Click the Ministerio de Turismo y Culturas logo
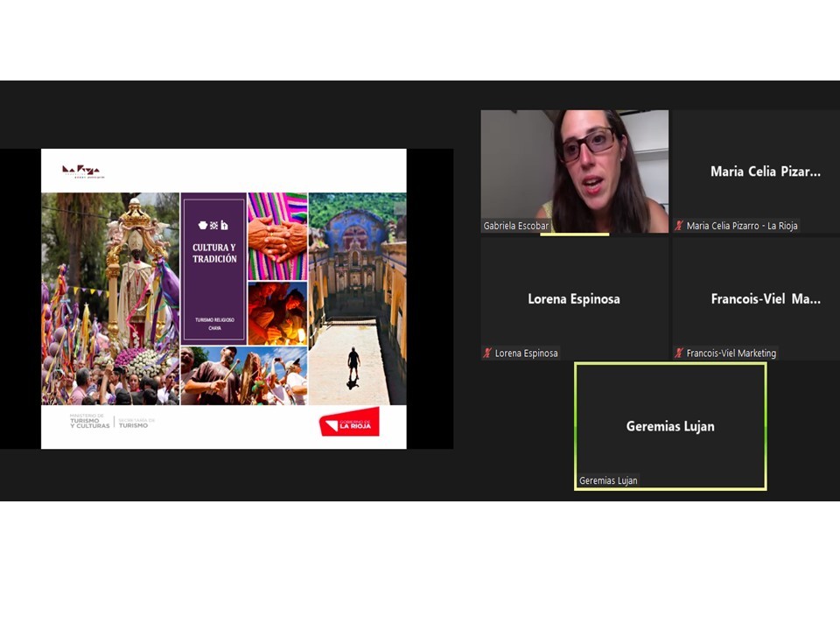This screenshot has width=840, height=630. 90,422
